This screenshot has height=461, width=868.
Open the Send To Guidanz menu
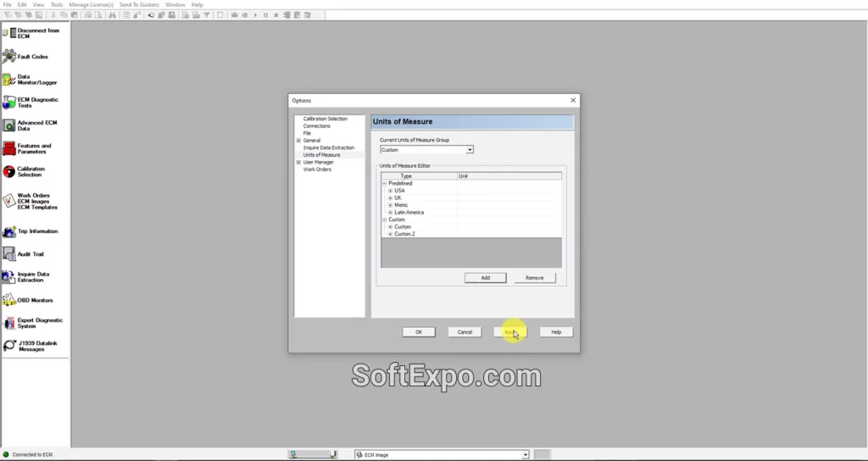(x=139, y=4)
